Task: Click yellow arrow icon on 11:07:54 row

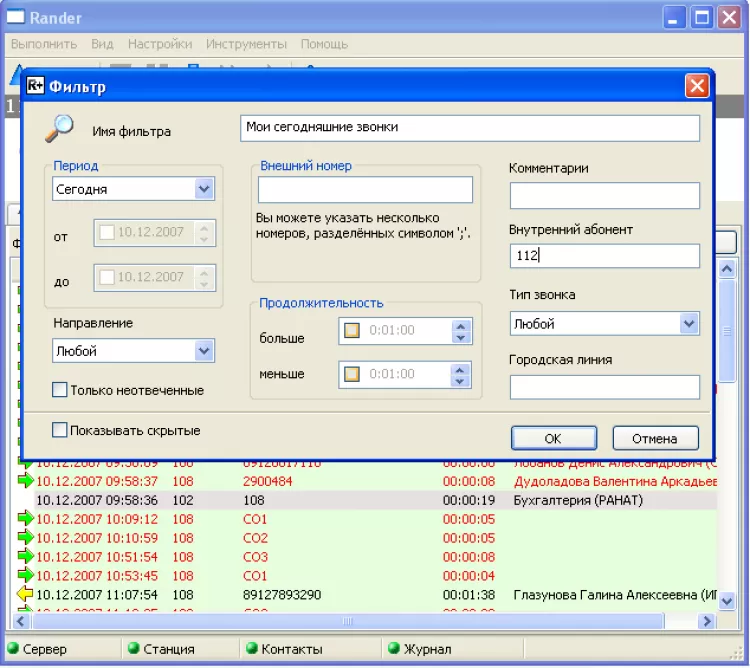Action: click(x=25, y=594)
